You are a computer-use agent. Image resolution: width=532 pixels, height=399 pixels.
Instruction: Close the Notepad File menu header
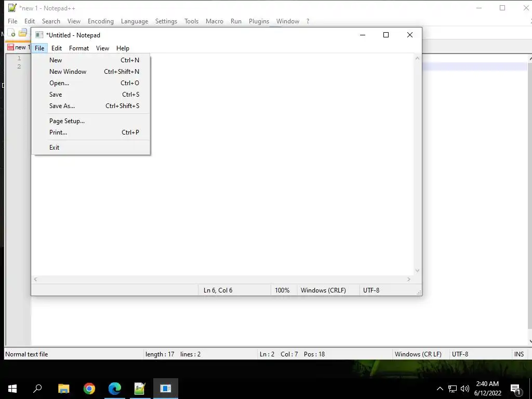39,48
